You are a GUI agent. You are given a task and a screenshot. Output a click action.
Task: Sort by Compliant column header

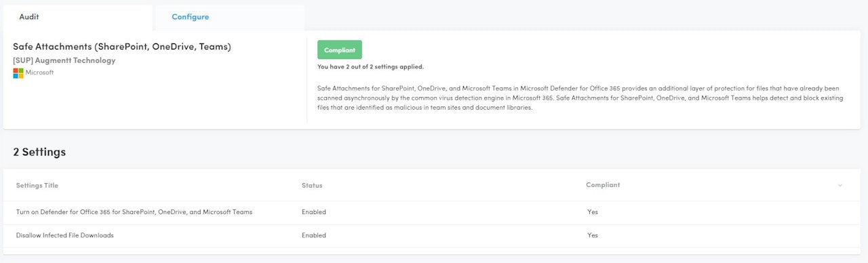pyautogui.click(x=603, y=185)
